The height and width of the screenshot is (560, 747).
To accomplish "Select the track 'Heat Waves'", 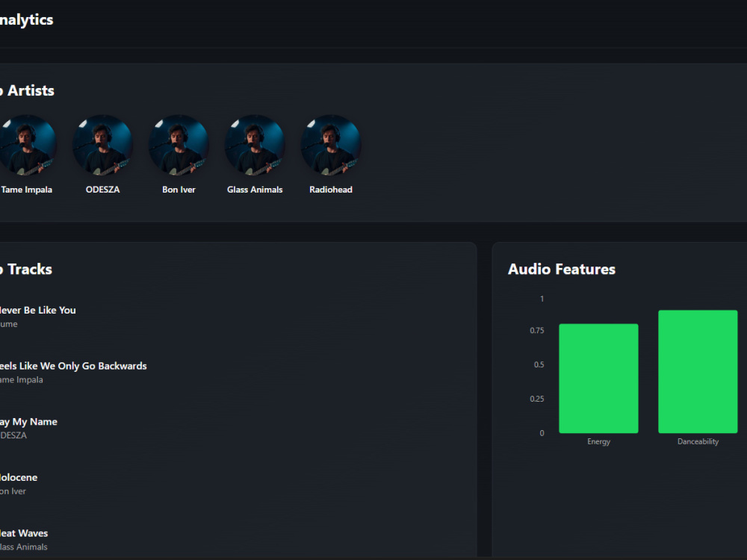I will click(24, 533).
